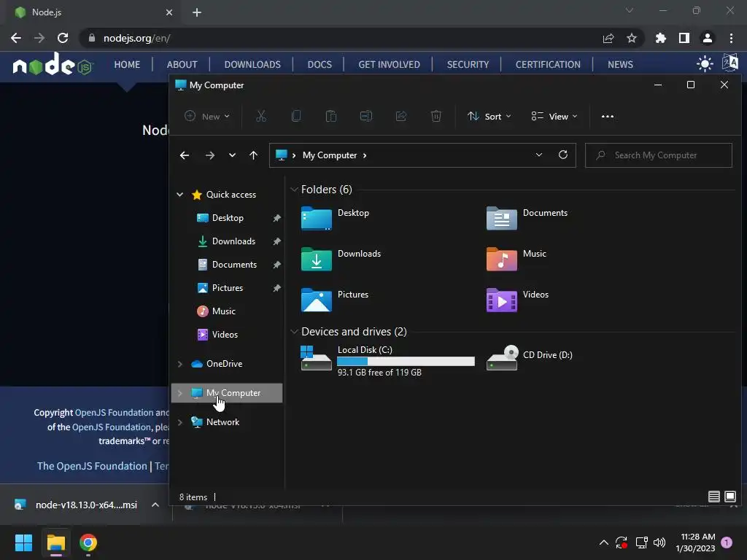Click the Share icon in Explorer toolbar
The height and width of the screenshot is (560, 747).
(401, 116)
